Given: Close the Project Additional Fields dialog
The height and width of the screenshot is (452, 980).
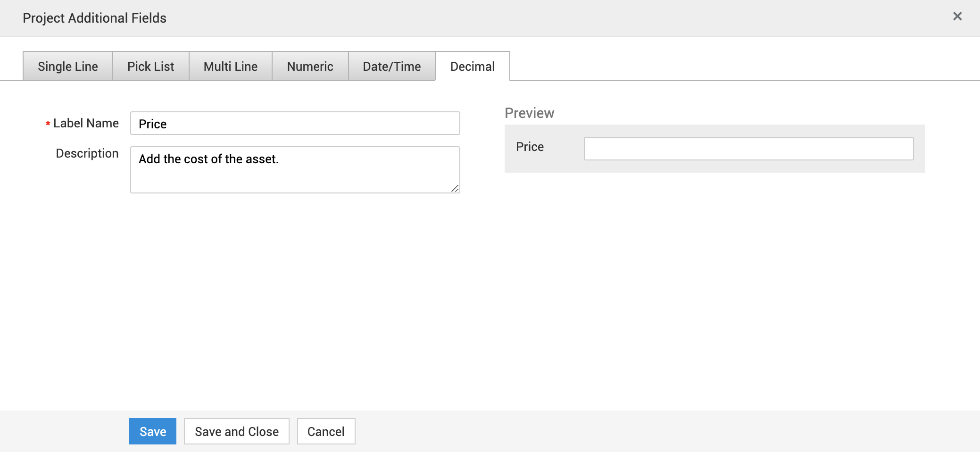Looking at the screenshot, I should (x=957, y=17).
